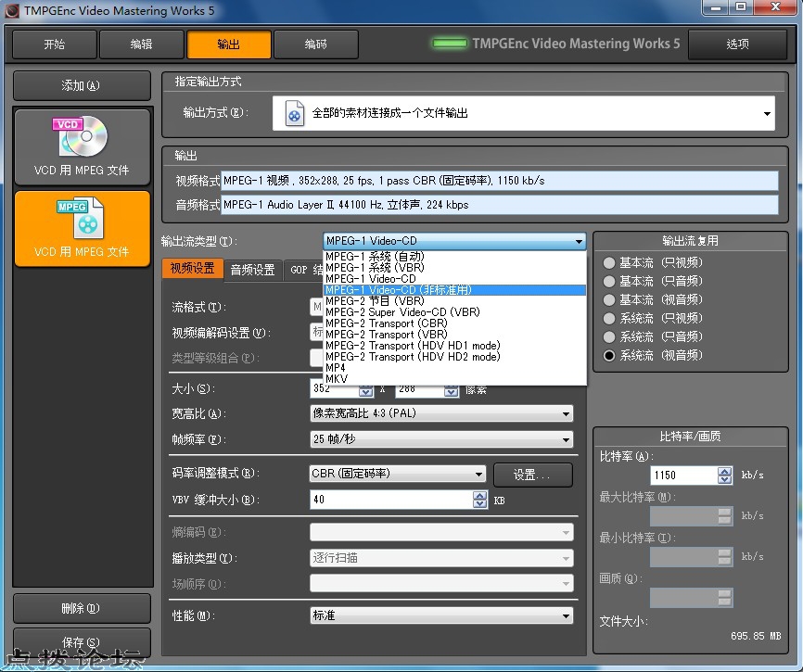Choose MPEG-1 系统 (VBR) from list

tap(454, 268)
